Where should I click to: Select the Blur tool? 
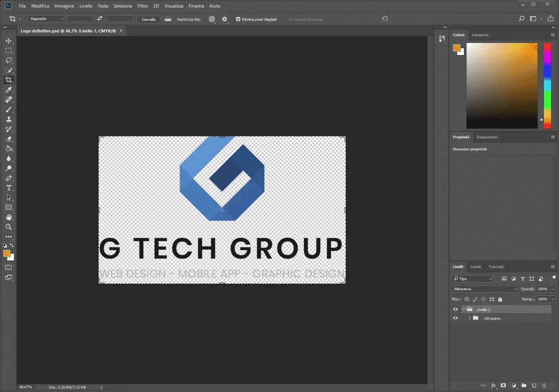tap(9, 158)
